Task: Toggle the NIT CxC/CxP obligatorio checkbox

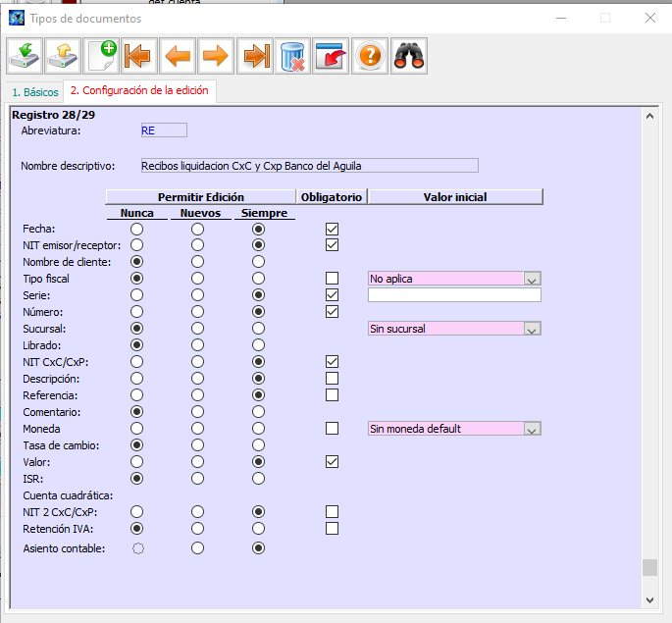Action: coord(332,362)
